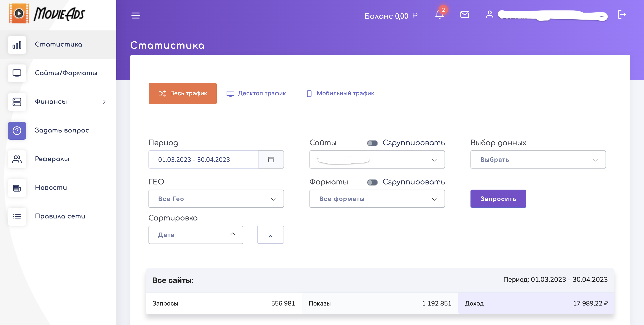Expand the Финансы submenu chevron
Screen dimensions: 644x325
104,102
